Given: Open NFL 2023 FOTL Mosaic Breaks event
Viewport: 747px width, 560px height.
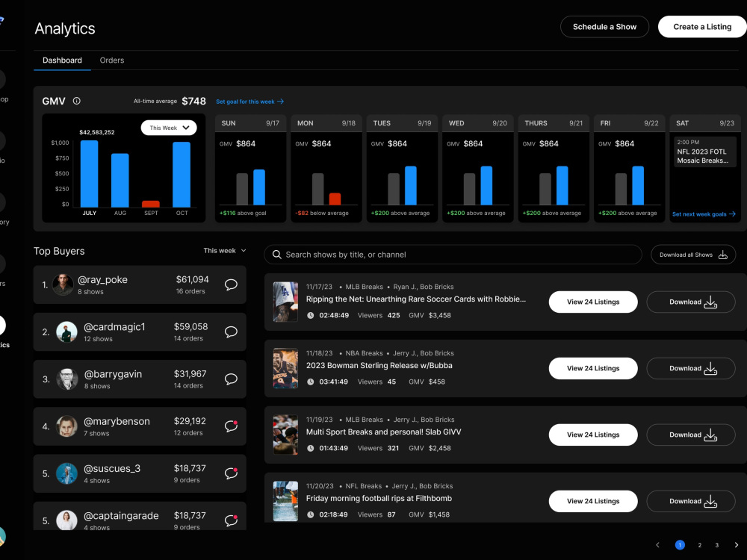Looking at the screenshot, I should point(705,152).
